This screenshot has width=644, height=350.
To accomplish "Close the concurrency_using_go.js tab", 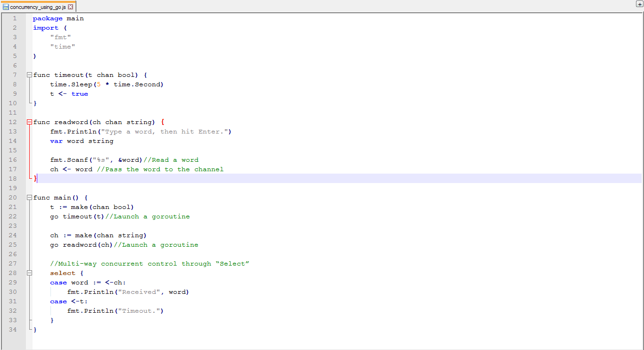I will click(71, 7).
